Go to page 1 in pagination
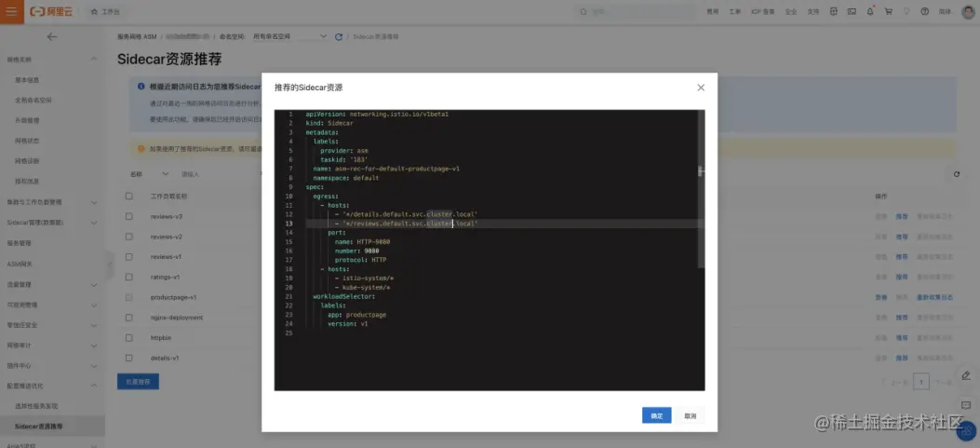Viewport: 980px width, 448px height. click(x=920, y=381)
